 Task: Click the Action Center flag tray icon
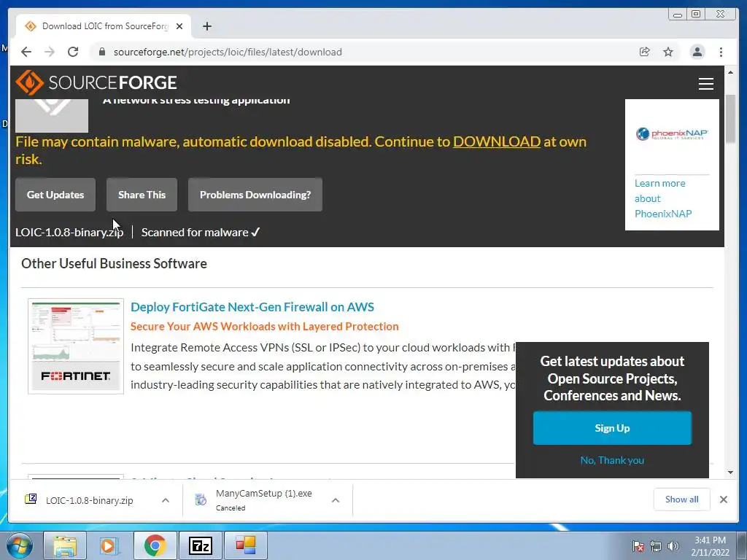(x=638, y=546)
